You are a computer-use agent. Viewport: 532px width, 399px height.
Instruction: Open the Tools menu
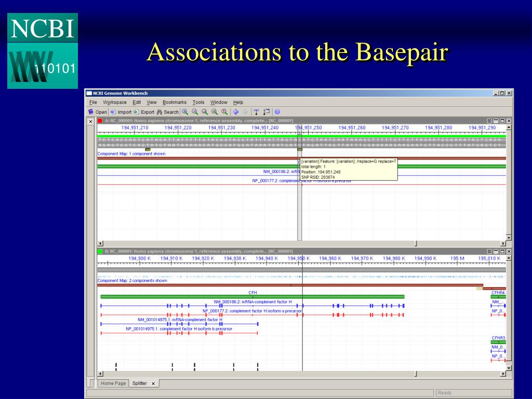pyautogui.click(x=198, y=102)
